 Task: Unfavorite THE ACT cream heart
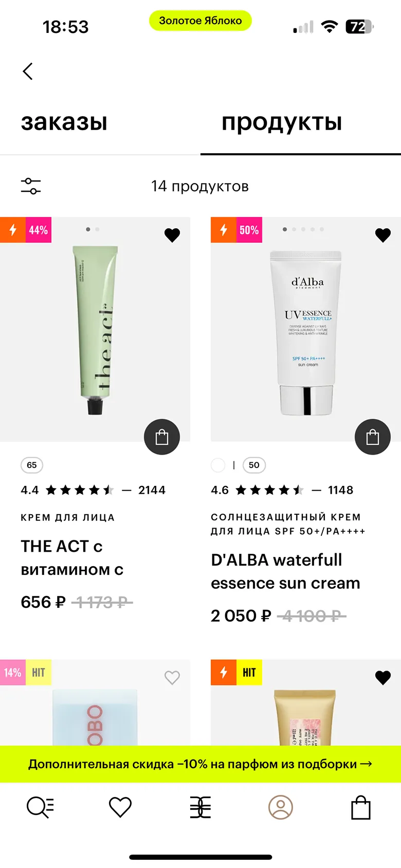172,235
